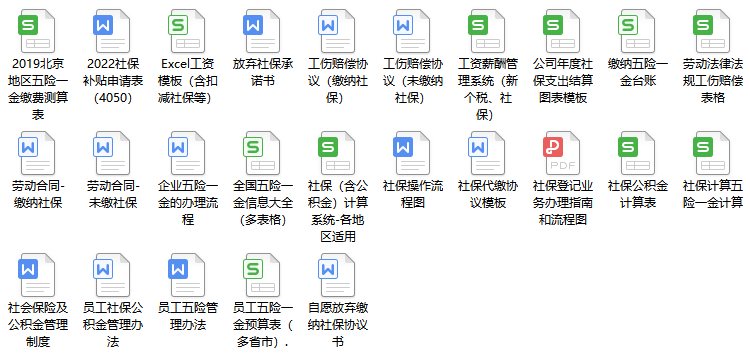Click the label 工伤赔偿协议（缴纳社保）
The width and height of the screenshot is (750, 362).
[338, 81]
